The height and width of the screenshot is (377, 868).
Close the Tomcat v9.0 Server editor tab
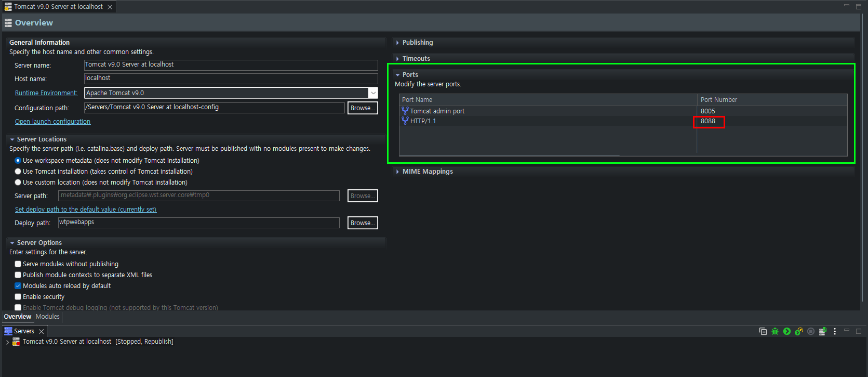click(110, 7)
